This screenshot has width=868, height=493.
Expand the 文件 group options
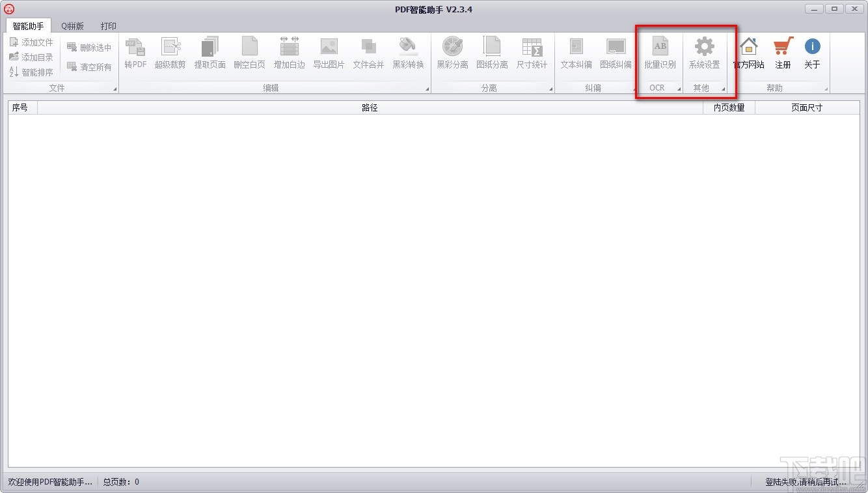point(116,89)
